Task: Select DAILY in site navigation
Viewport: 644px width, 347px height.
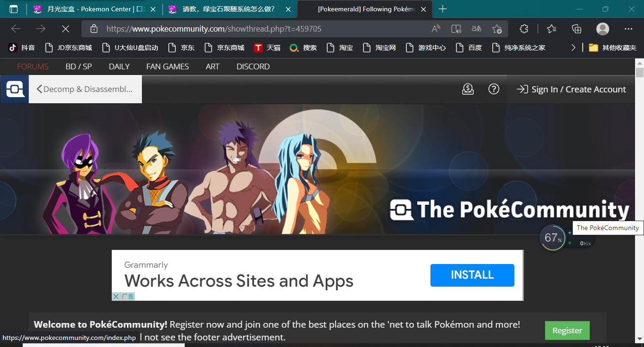Action: pos(119,66)
